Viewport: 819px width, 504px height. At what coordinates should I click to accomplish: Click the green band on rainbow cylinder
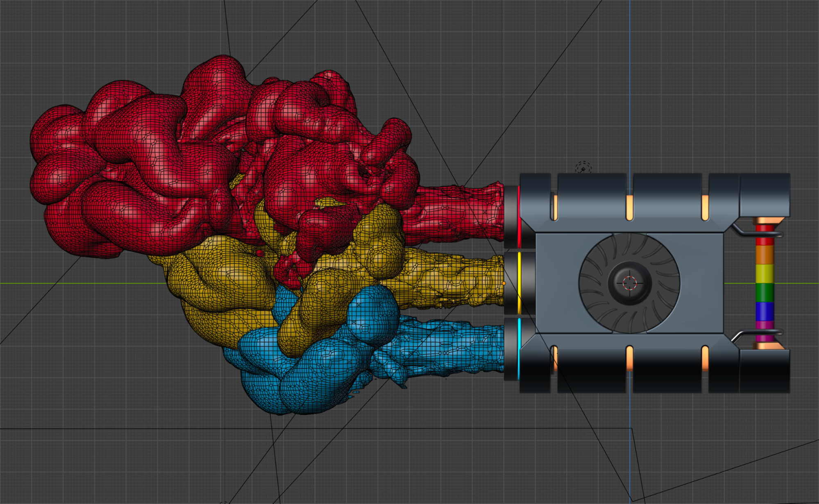point(765,292)
